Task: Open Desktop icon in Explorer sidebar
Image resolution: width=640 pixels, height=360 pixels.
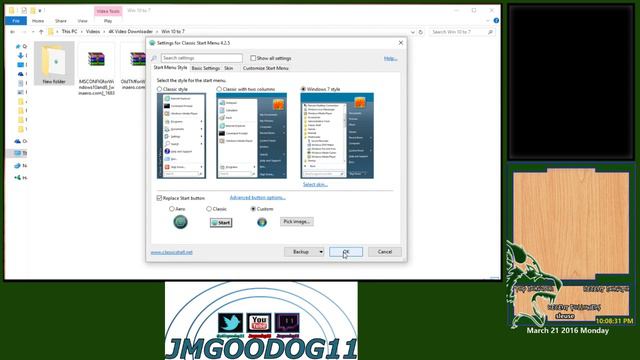Action: pyautogui.click(x=20, y=65)
